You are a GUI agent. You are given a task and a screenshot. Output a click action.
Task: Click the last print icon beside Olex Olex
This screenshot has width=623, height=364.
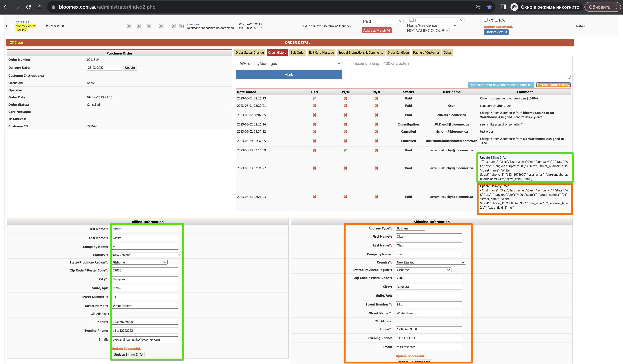(x=181, y=26)
